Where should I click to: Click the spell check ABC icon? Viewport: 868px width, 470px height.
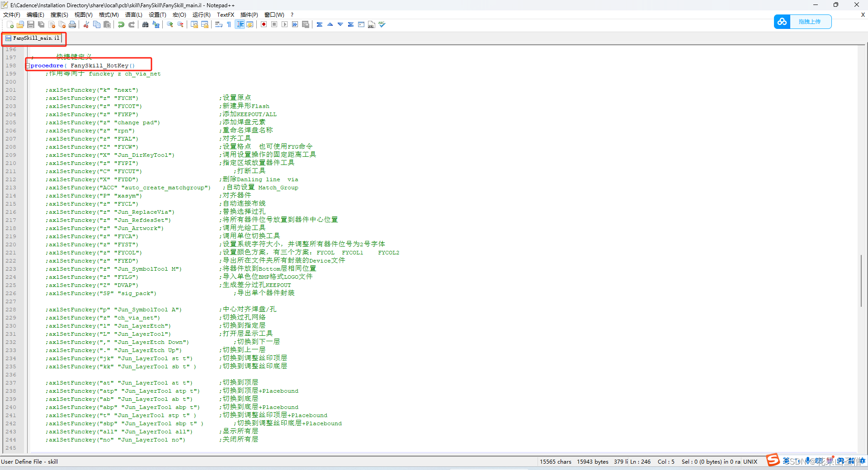click(382, 24)
